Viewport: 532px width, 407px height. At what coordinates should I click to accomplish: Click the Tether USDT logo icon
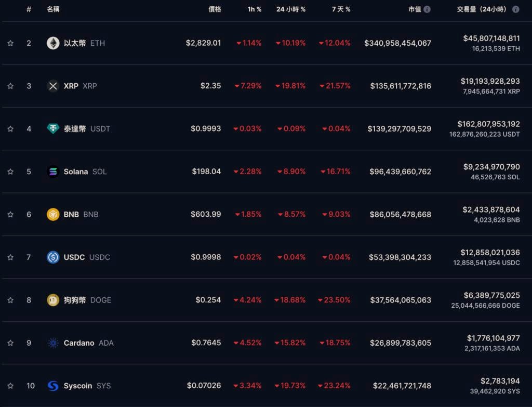[53, 128]
